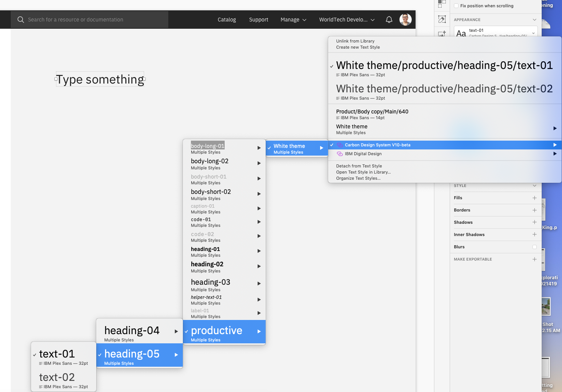Collapse the Appearance section chevron
The height and width of the screenshot is (392, 562).
[534, 20]
